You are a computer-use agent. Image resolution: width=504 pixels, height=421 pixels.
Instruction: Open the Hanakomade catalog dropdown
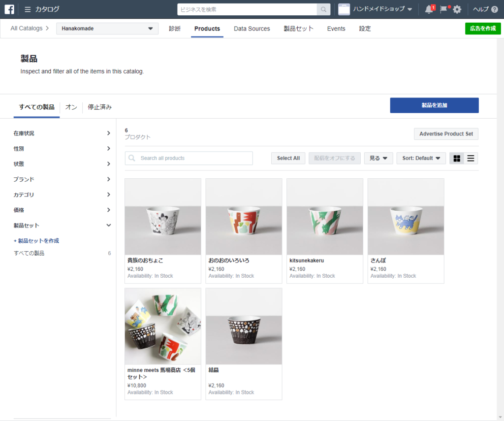107,28
